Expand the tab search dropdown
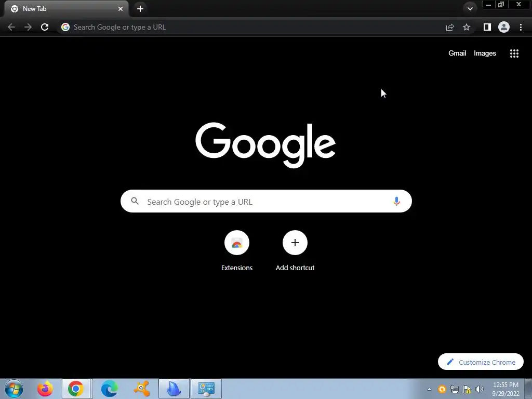 tap(470, 9)
